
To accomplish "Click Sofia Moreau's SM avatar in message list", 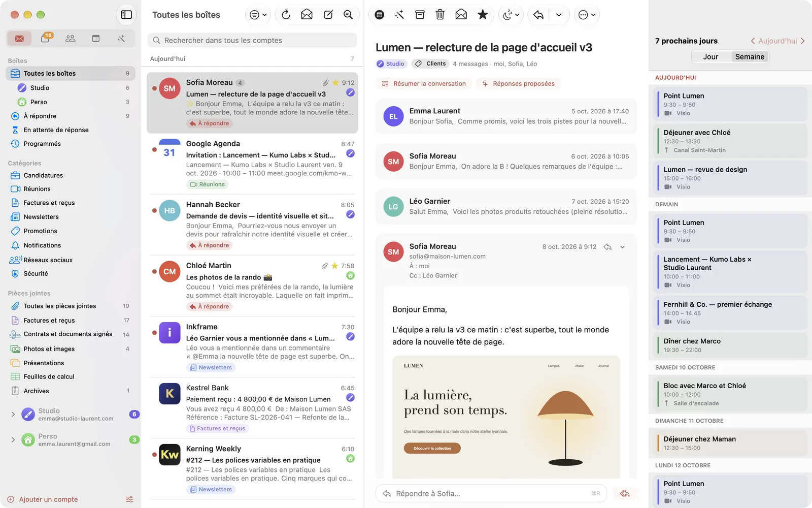I will tap(170, 88).
